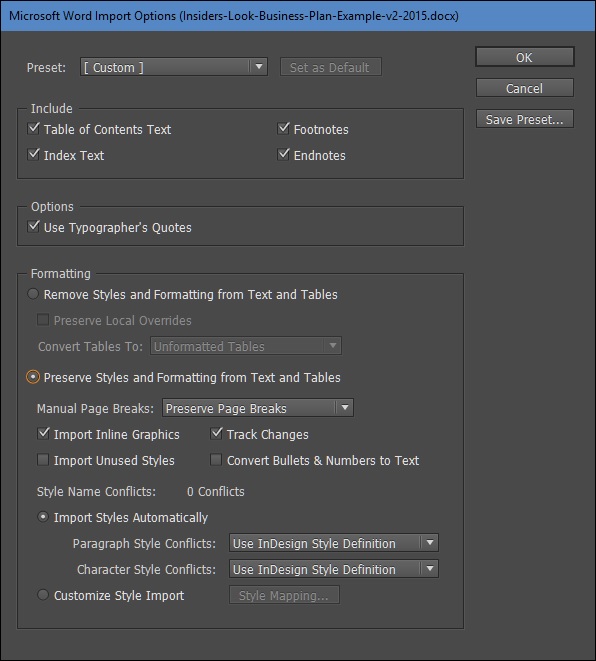Disable the Track Changes checkbox
This screenshot has width=596, height=661.
click(x=216, y=433)
